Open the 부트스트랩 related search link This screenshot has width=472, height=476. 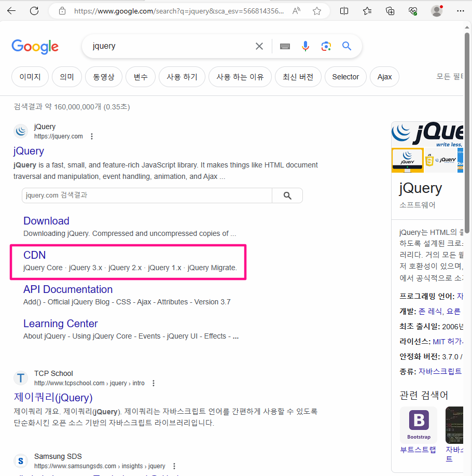pos(418,449)
